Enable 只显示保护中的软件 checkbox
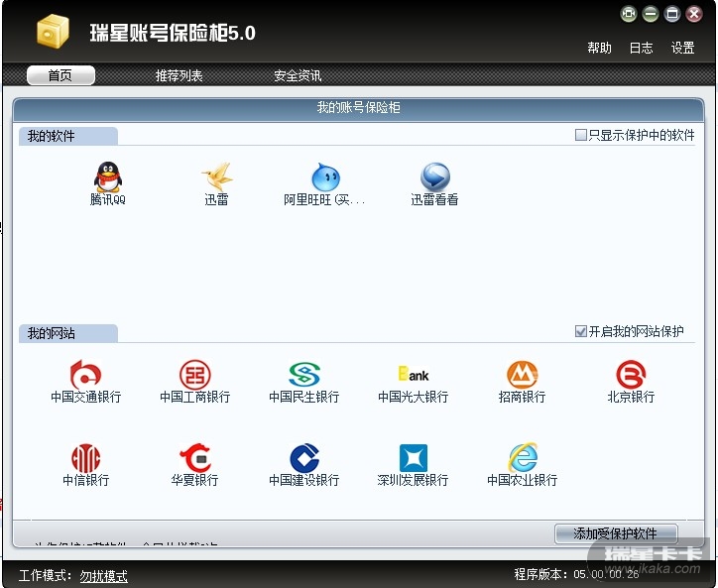The height and width of the screenshot is (588, 718). point(580,135)
